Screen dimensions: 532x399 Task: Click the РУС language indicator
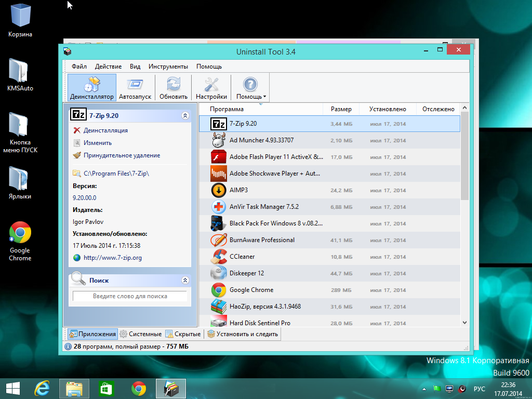coord(479,389)
